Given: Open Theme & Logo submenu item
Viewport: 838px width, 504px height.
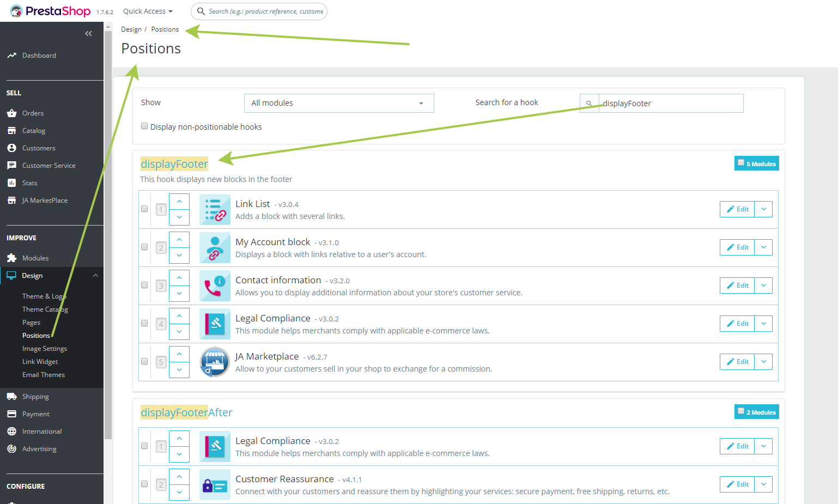Looking at the screenshot, I should coord(44,296).
